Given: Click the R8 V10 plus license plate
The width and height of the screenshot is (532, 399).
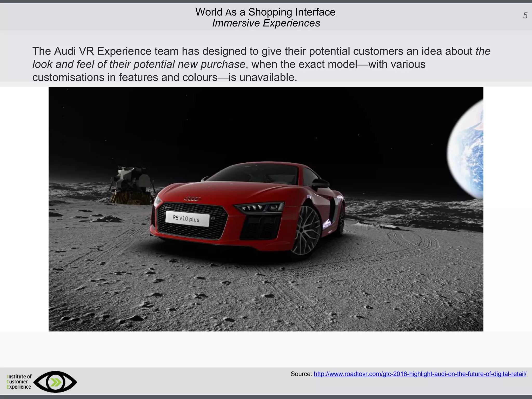Looking at the screenshot, I should (187, 219).
